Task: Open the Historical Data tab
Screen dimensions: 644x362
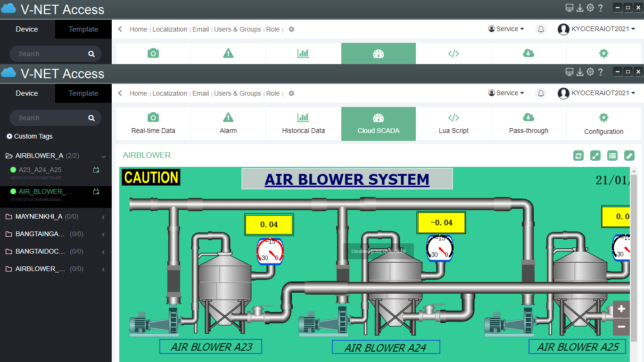Action: click(x=303, y=123)
